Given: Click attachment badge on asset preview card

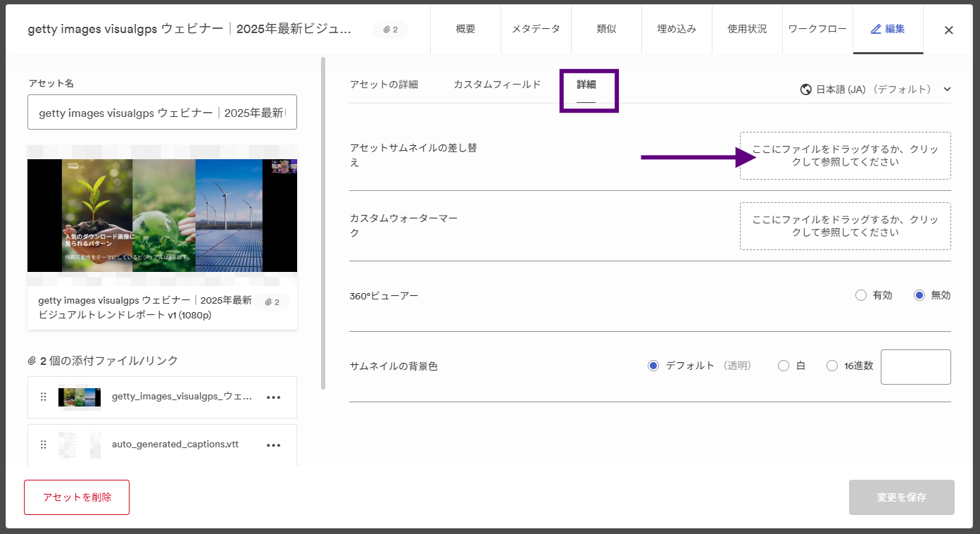Looking at the screenshot, I should coord(272,302).
